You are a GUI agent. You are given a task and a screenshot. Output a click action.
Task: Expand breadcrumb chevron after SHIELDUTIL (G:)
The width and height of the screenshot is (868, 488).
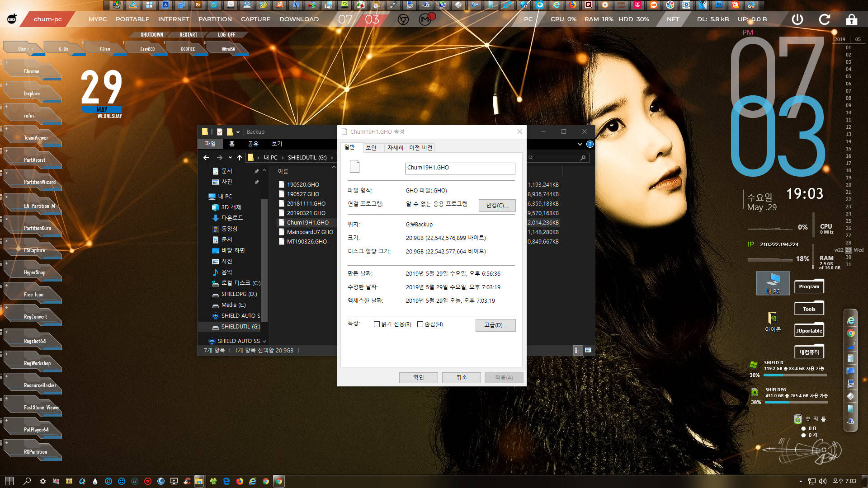[332, 158]
